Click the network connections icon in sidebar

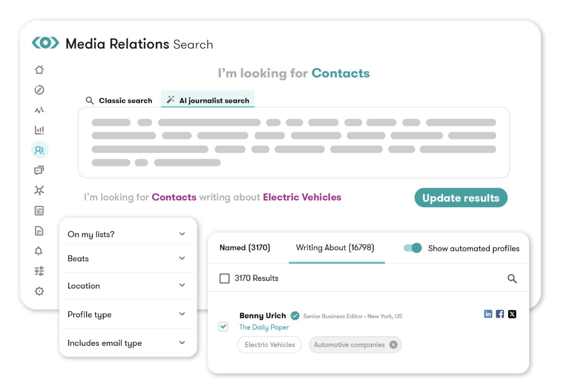(39, 190)
